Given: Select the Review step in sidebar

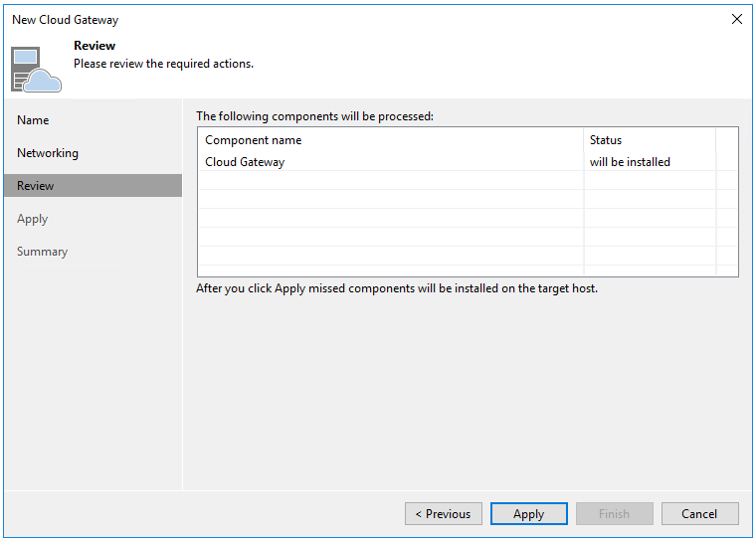Looking at the screenshot, I should (x=36, y=186).
